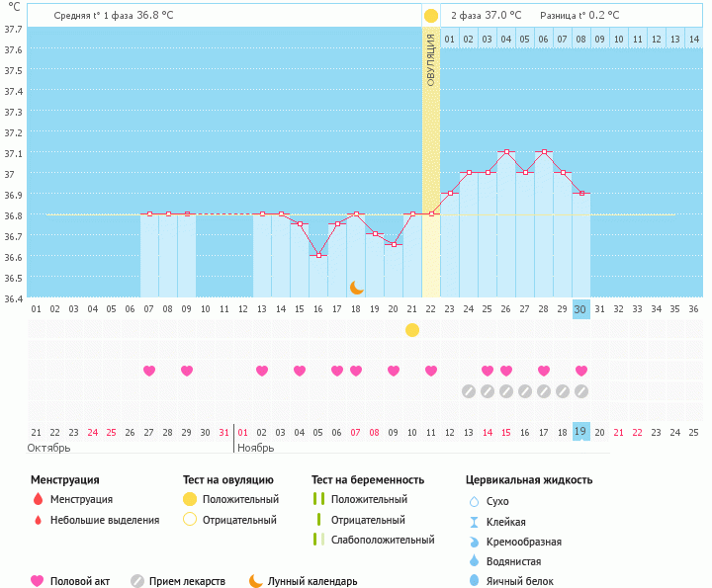This screenshot has width=712, height=588.
Task: Click the heart icon on cycle day 07
Action: coord(149,371)
